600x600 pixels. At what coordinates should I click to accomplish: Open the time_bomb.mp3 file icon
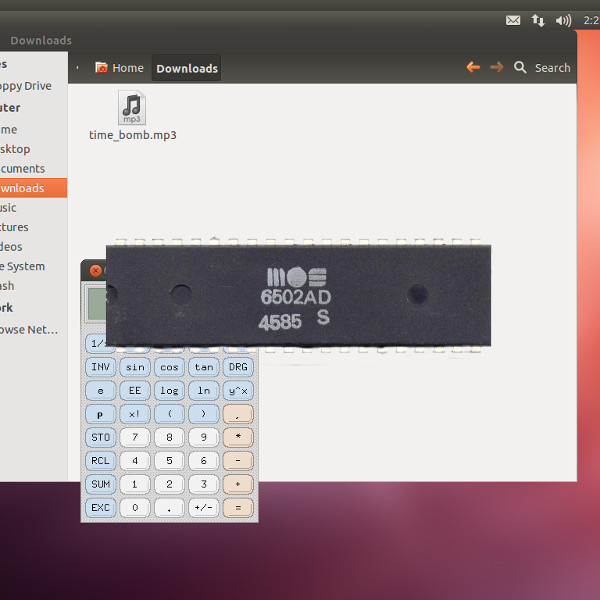[x=132, y=108]
